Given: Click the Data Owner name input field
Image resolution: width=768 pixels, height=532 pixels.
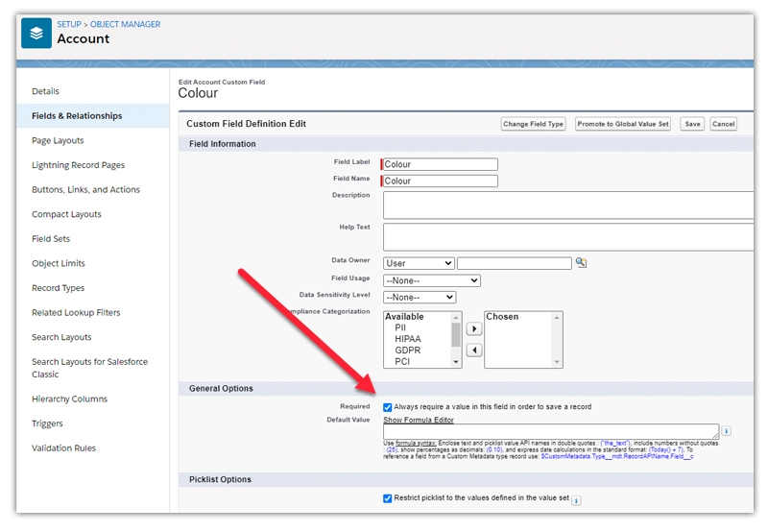Looking at the screenshot, I should click(515, 263).
